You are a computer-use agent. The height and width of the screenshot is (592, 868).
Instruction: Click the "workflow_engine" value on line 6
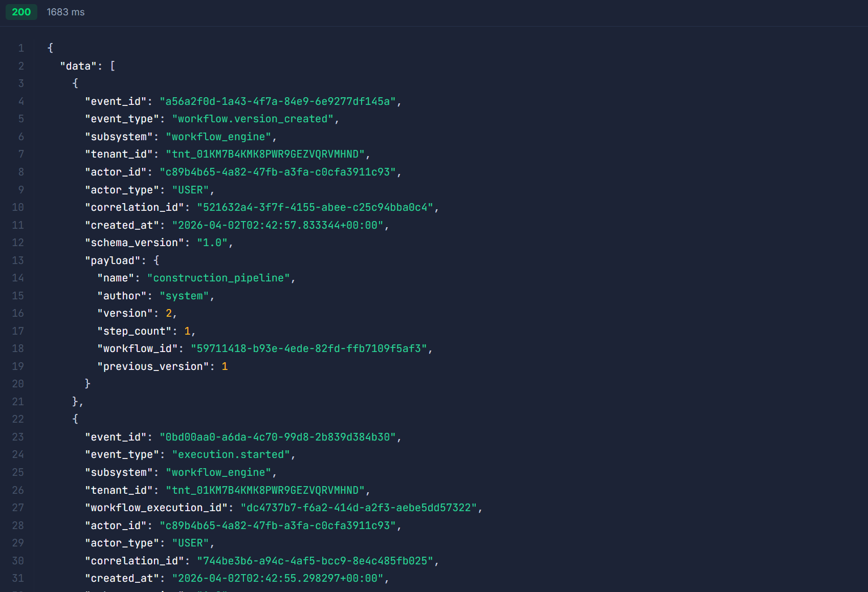click(x=218, y=137)
